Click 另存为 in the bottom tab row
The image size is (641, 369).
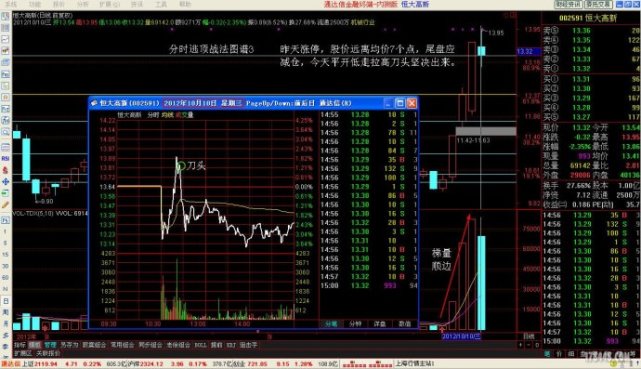tap(69, 345)
